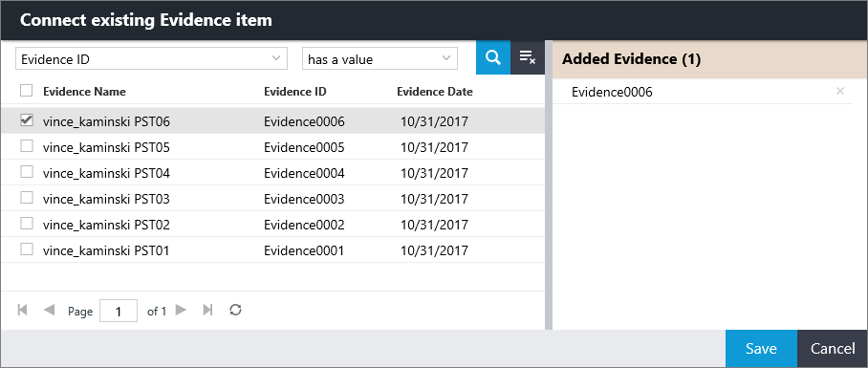
Task: Refresh the evidence list
Action: (x=235, y=310)
